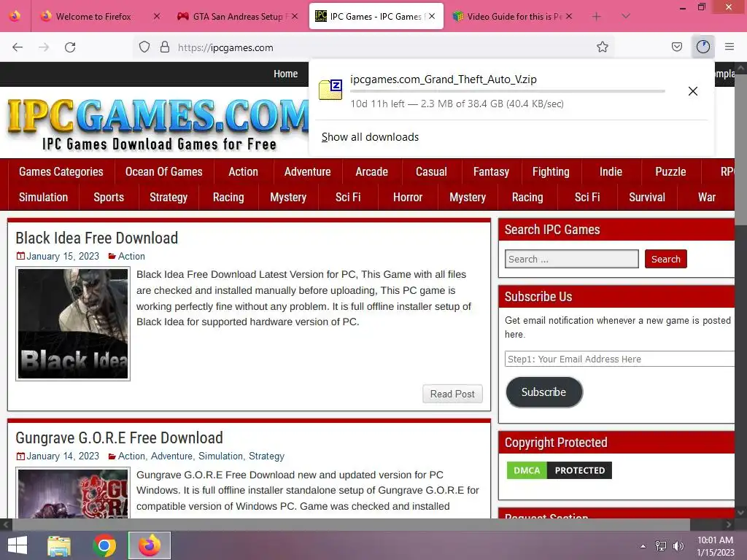Viewport: 747px width, 560px height.
Task: Click the site security padlock icon
Action: 165,47
